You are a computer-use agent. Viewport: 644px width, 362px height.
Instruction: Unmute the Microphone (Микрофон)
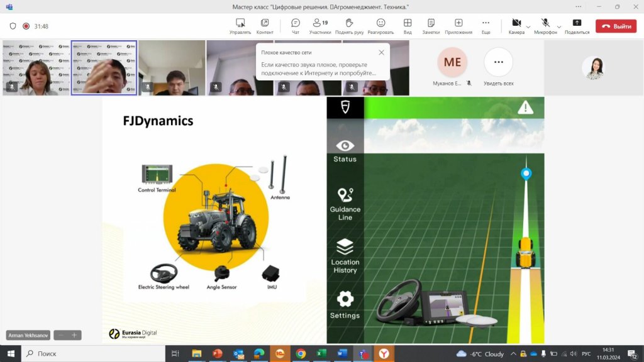coord(545,26)
